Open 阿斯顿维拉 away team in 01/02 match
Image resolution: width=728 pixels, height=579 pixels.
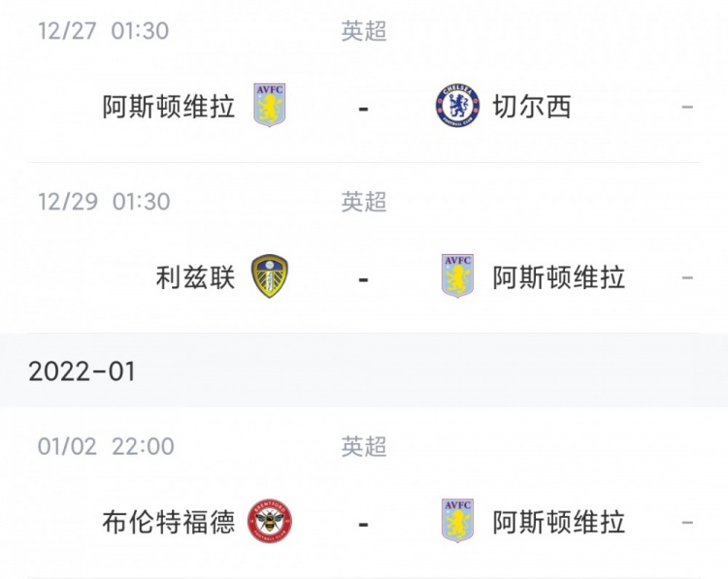tap(559, 523)
